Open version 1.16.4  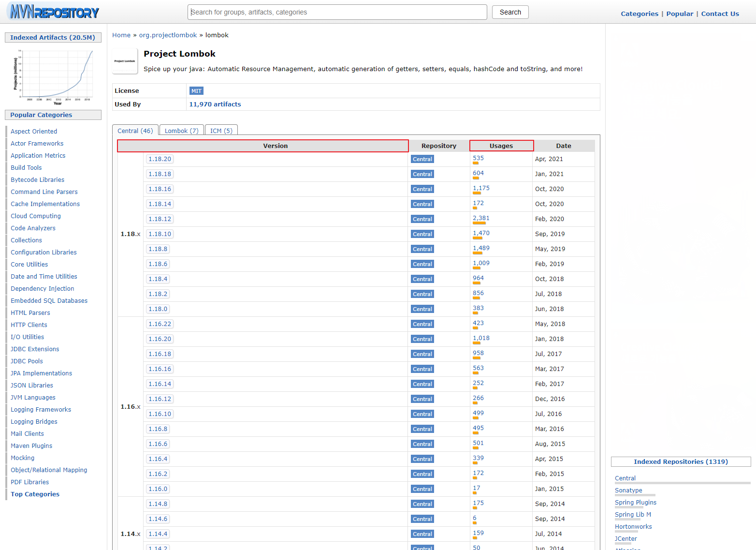tap(158, 459)
